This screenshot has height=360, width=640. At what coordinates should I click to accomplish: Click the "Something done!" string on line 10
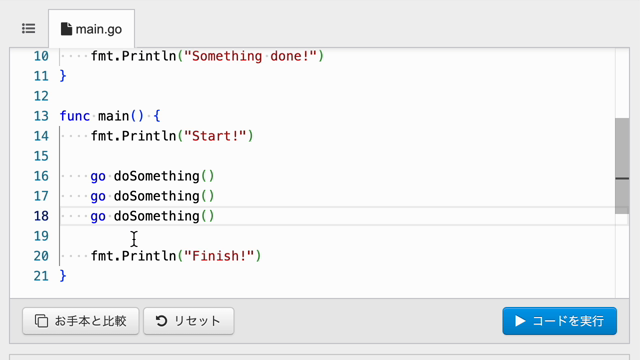point(250,56)
